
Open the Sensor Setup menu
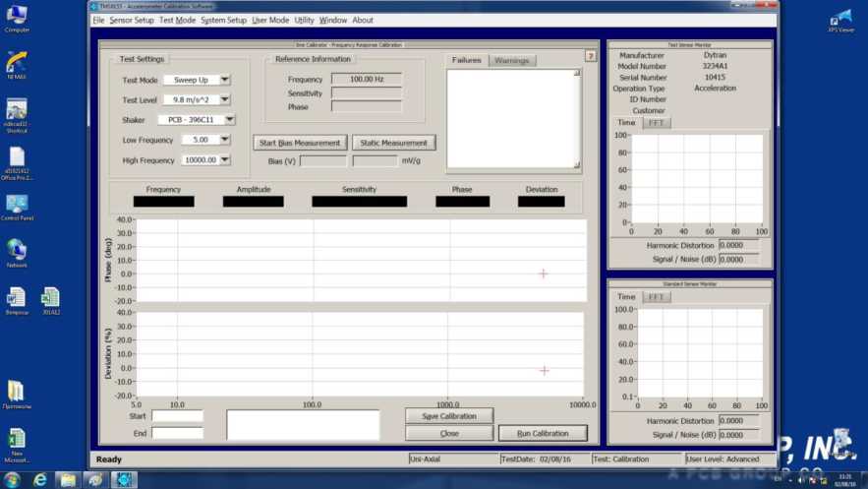pos(131,20)
